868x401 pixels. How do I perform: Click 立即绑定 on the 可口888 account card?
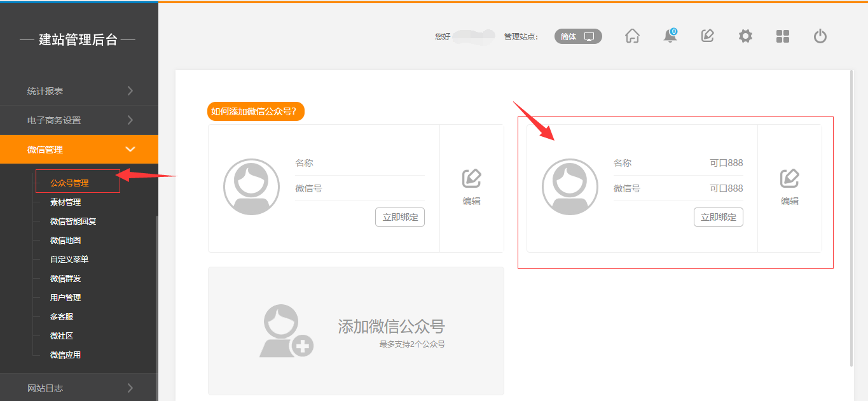718,217
